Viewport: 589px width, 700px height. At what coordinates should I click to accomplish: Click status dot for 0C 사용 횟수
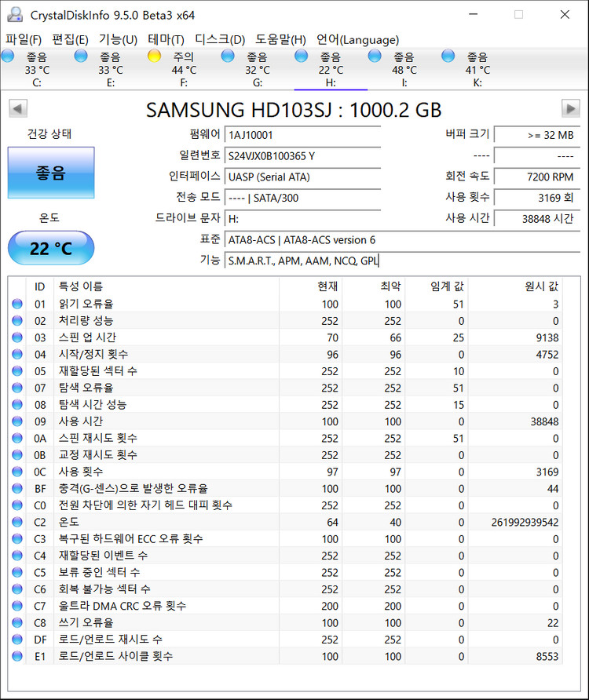pyautogui.click(x=17, y=472)
